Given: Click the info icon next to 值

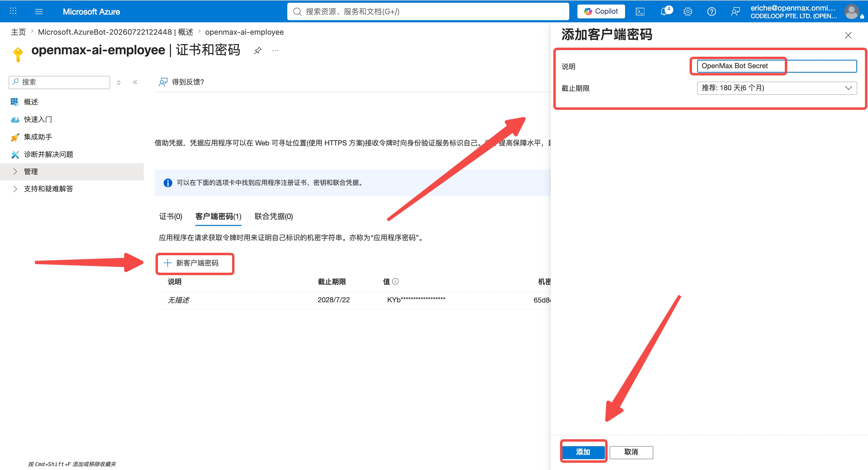Looking at the screenshot, I should click(396, 281).
